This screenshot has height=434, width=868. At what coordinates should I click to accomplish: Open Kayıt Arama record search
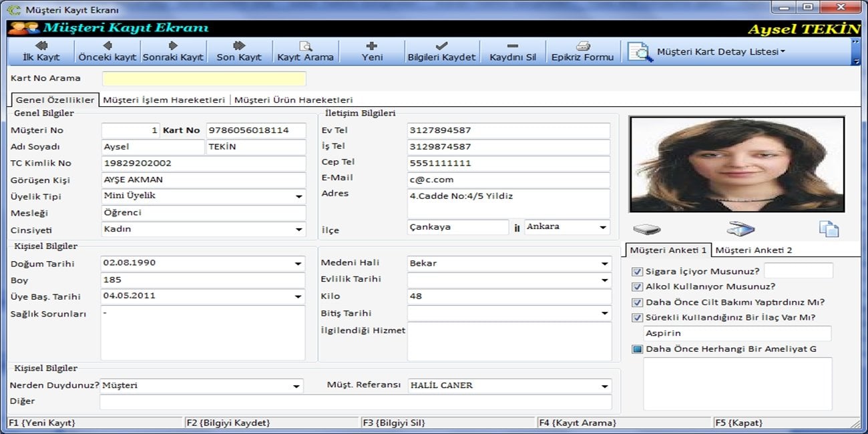tap(305, 51)
